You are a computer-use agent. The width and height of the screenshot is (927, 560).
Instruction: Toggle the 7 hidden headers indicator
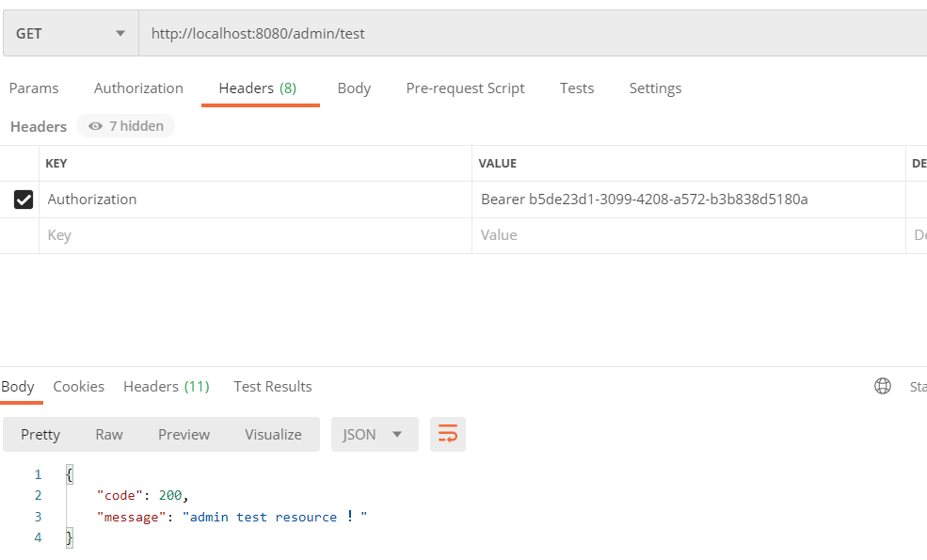[125, 126]
